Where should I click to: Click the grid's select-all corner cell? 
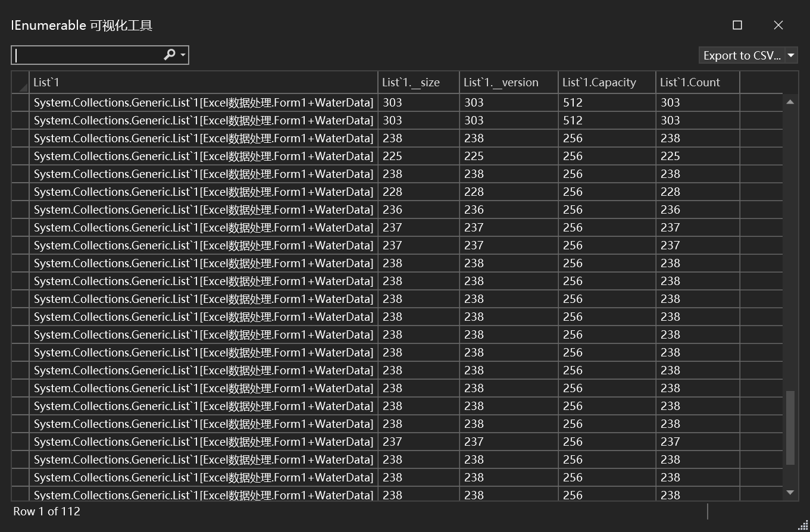click(21, 82)
